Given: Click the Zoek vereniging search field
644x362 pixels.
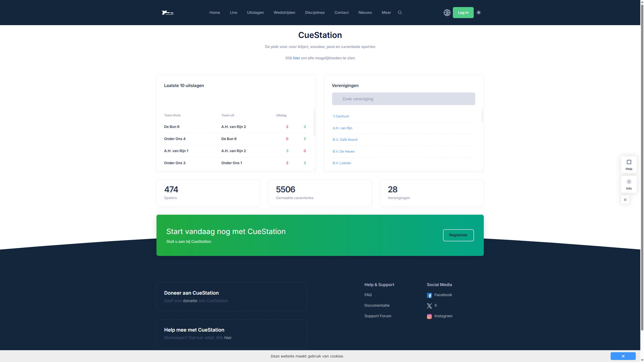Looking at the screenshot, I should (x=403, y=99).
